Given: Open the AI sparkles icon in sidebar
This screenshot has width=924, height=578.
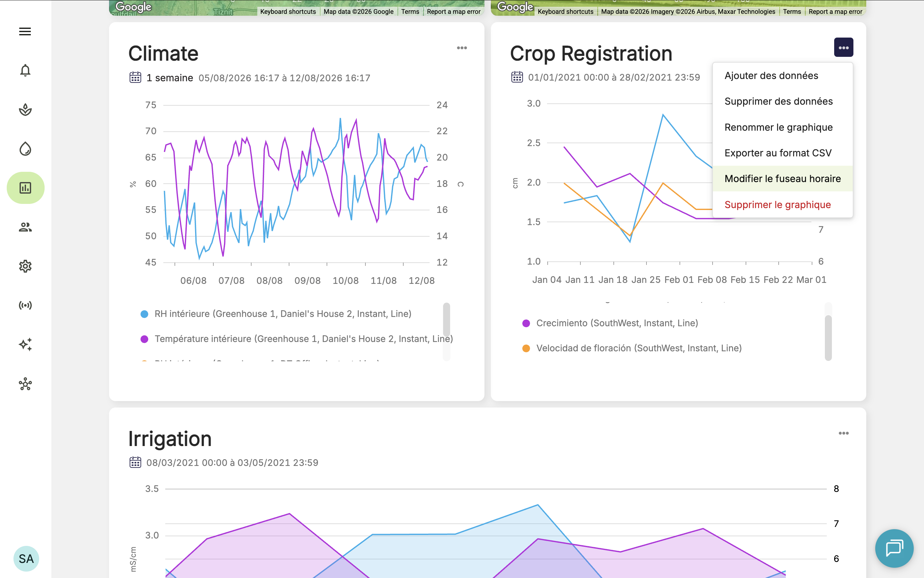Looking at the screenshot, I should click(25, 345).
